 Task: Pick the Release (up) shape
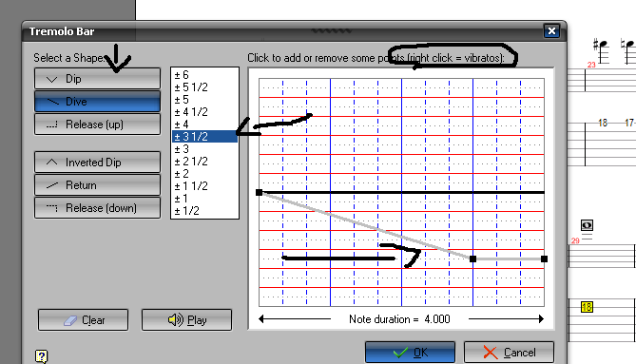click(x=97, y=125)
